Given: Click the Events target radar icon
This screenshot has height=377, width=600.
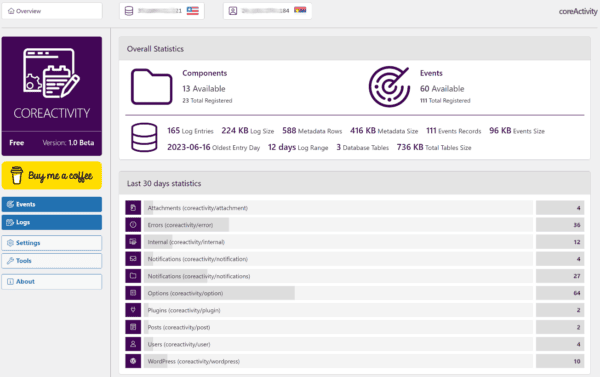Looking at the screenshot, I should [389, 87].
